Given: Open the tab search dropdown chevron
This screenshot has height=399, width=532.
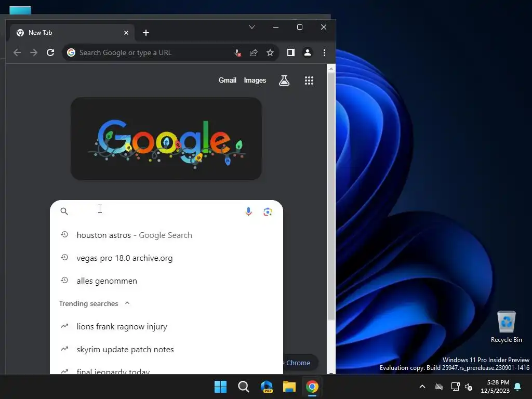Looking at the screenshot, I should click(252, 27).
